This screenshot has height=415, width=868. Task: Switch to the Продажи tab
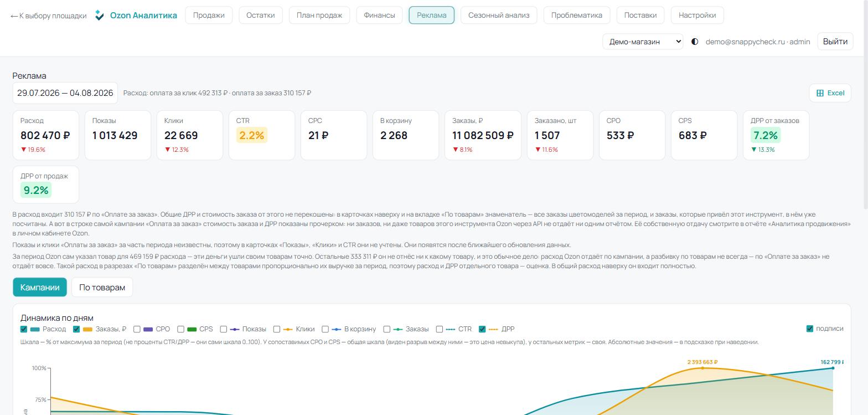pyautogui.click(x=209, y=15)
